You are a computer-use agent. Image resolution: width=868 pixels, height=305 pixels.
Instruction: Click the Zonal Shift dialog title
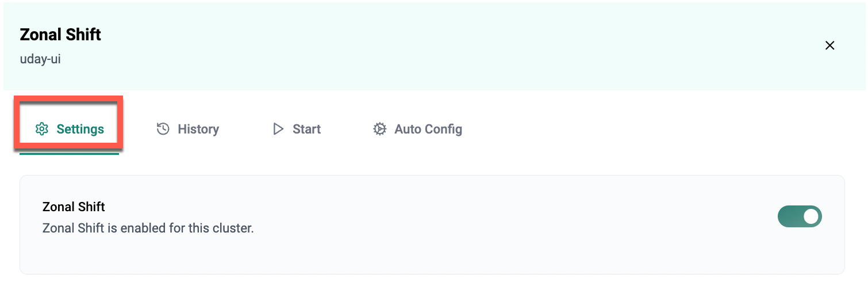tap(60, 35)
